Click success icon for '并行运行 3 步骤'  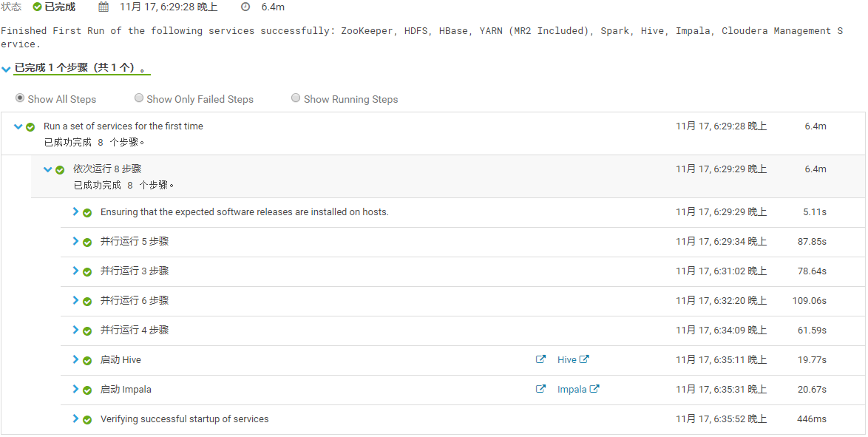(x=87, y=271)
